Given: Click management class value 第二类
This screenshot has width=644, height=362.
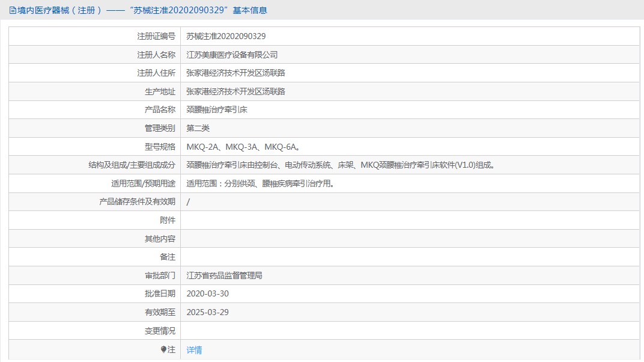Looking at the screenshot, I should [x=198, y=128].
